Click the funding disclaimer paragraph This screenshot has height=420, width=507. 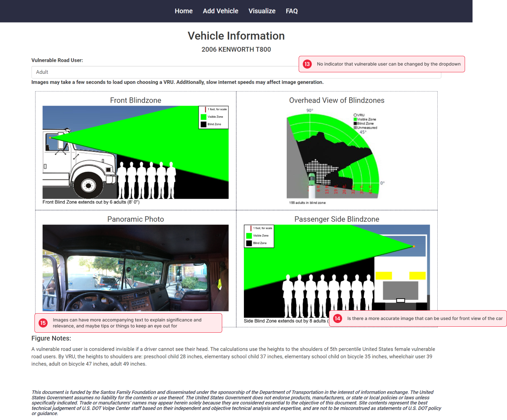(x=236, y=403)
